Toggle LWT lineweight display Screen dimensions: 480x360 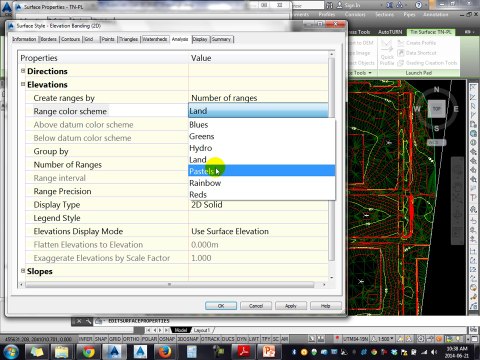coord(254,339)
